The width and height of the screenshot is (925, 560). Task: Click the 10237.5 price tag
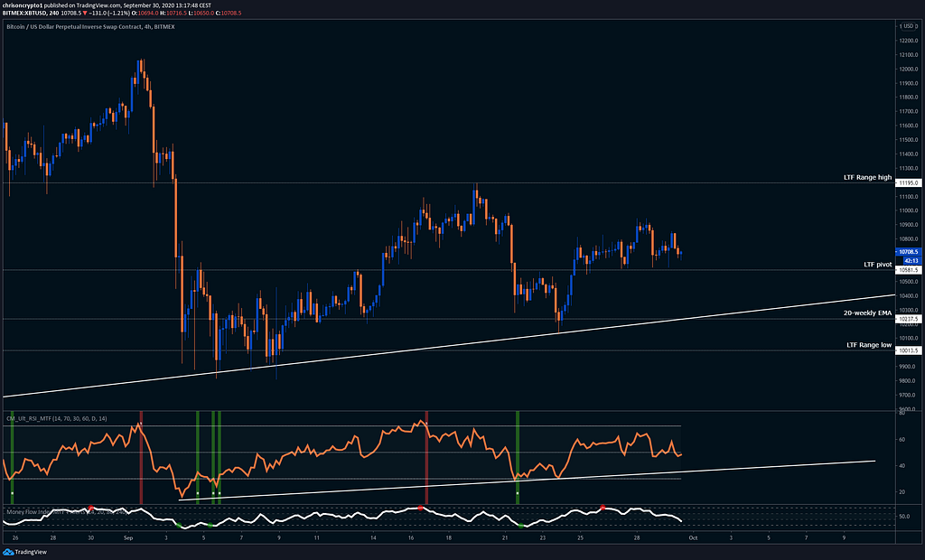coord(909,319)
